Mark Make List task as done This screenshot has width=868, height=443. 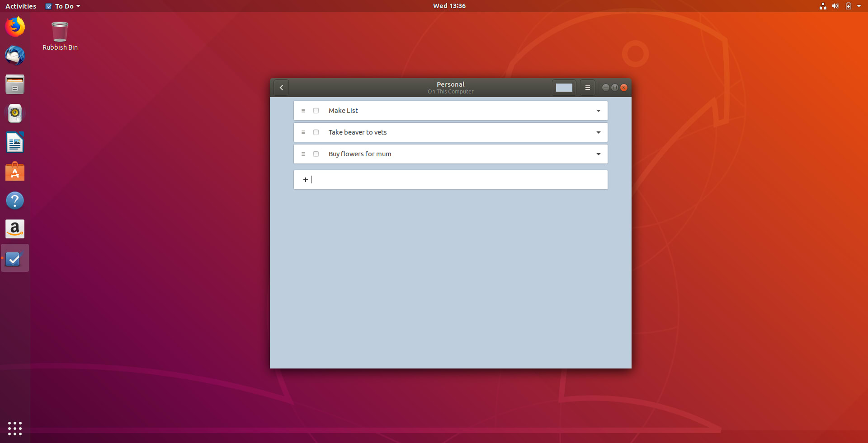[316, 111]
